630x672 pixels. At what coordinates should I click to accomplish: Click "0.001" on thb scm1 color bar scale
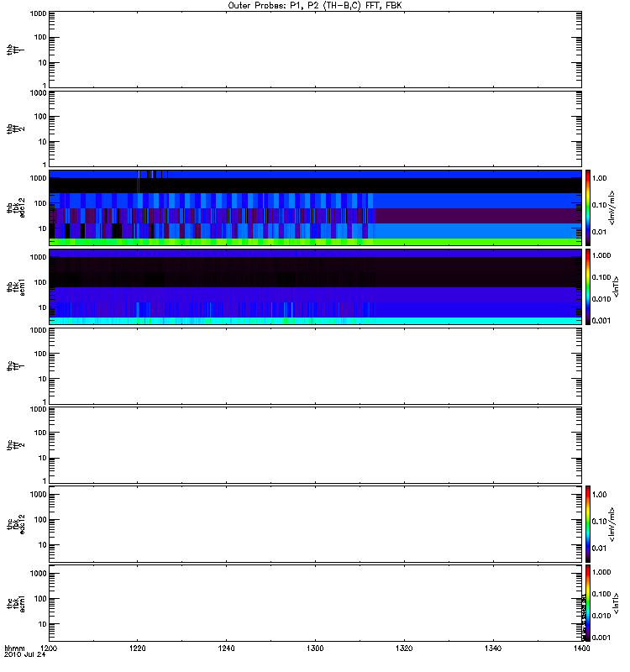coord(601,321)
